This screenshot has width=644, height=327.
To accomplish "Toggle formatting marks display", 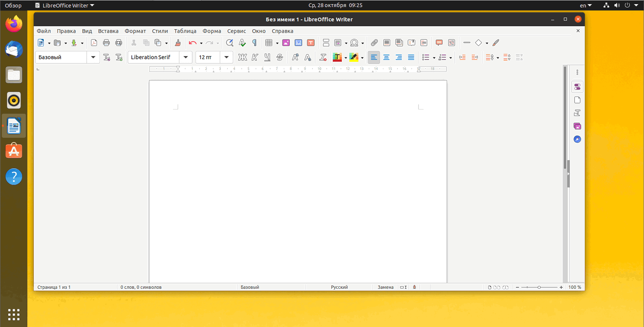I will [254, 42].
